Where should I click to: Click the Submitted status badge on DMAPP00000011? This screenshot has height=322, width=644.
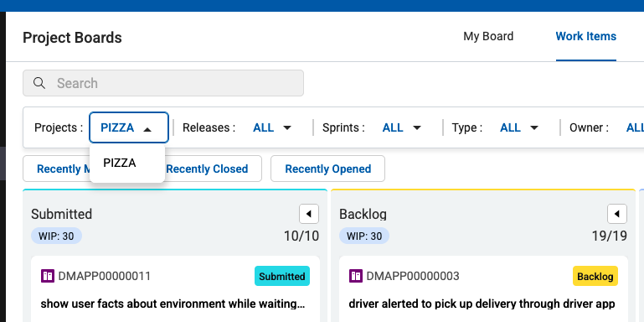282,277
